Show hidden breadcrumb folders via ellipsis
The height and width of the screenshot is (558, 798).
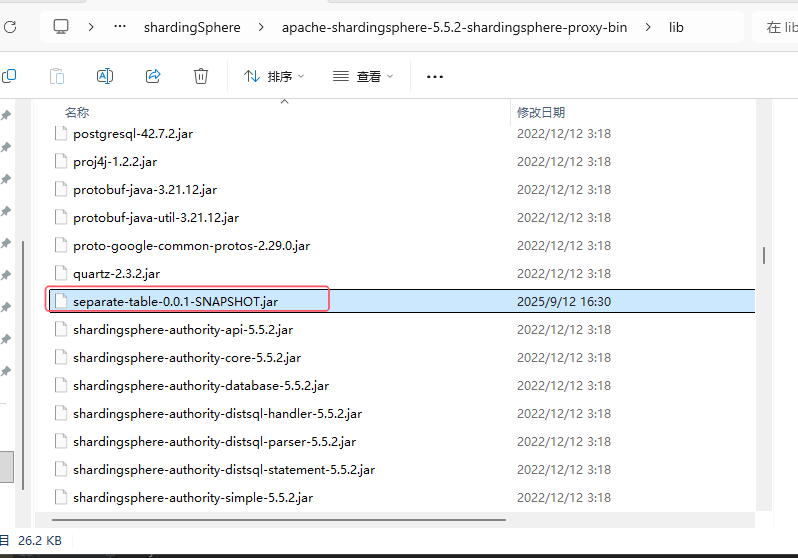coord(120,26)
